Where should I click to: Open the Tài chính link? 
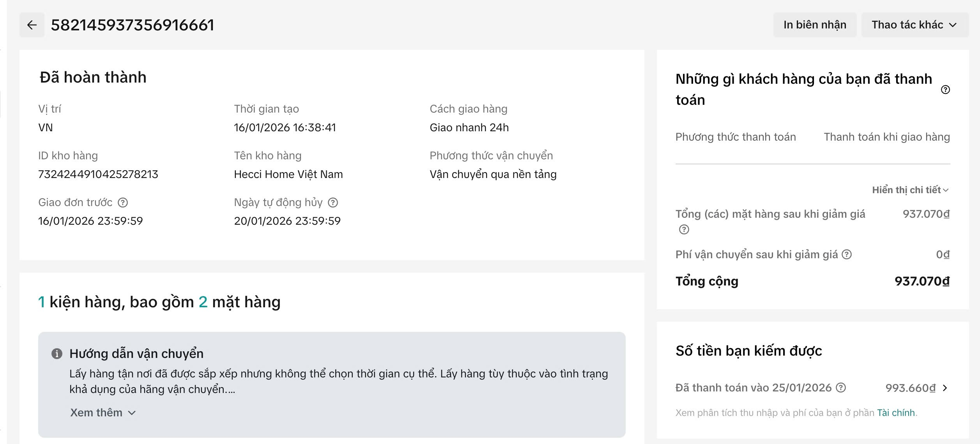click(x=896, y=413)
